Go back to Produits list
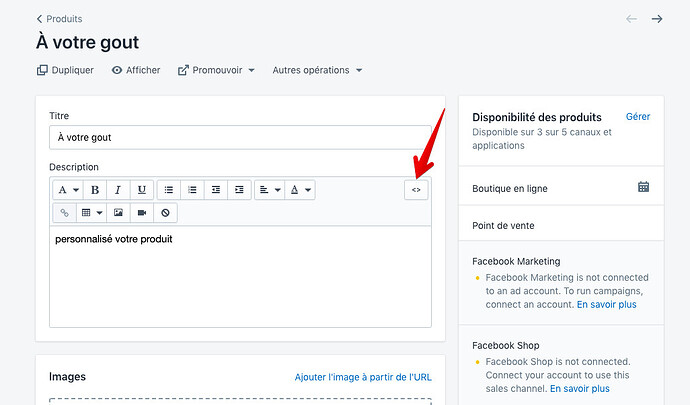Viewport: 690px width, 405px height. 59,19
